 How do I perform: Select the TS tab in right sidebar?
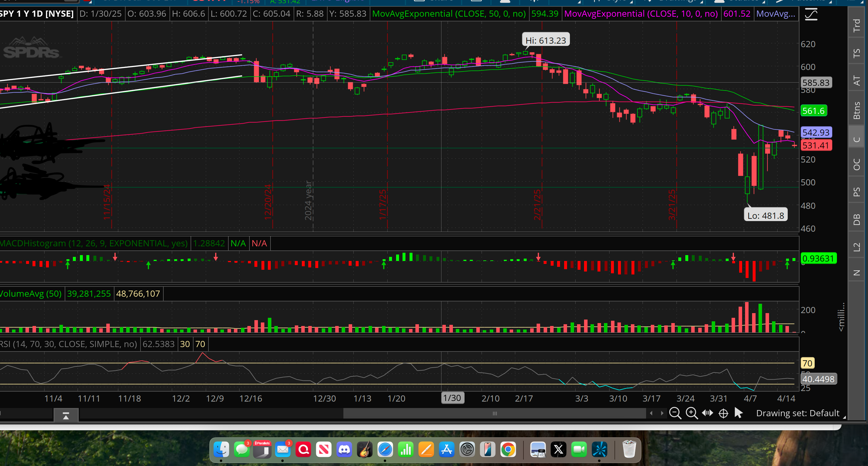(x=856, y=53)
